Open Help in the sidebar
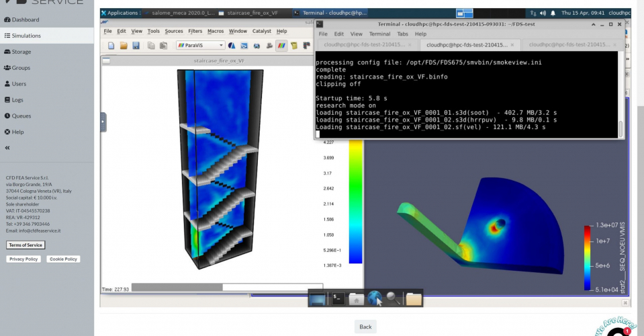Screen dimensions: 644x336 click(14, 132)
